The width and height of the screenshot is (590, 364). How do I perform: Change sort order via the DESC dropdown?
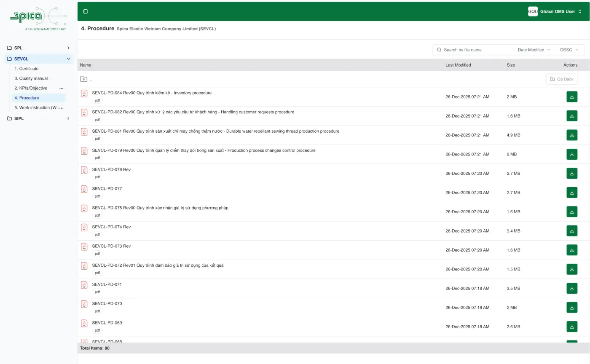(x=569, y=50)
